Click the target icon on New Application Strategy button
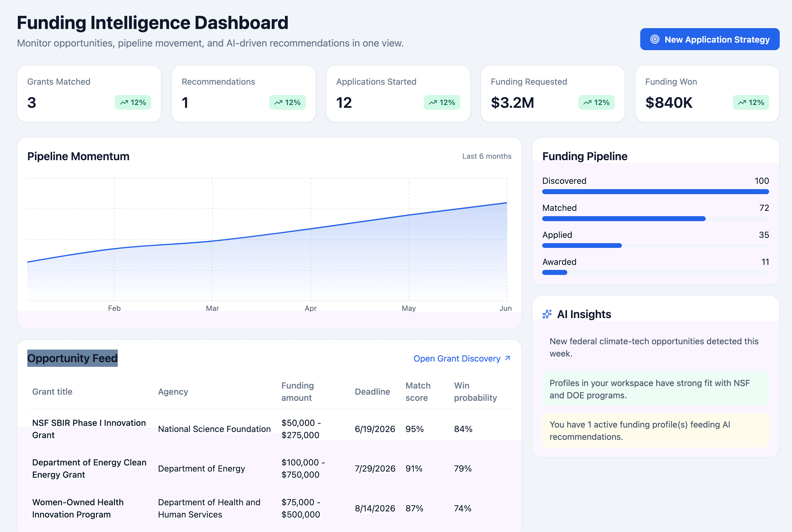Screen dimensions: 792x532 click(655, 39)
